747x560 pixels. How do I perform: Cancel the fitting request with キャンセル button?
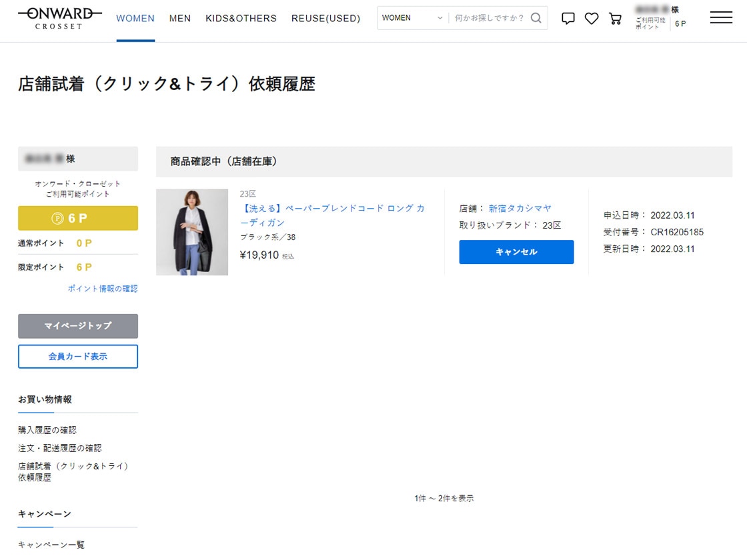(516, 252)
